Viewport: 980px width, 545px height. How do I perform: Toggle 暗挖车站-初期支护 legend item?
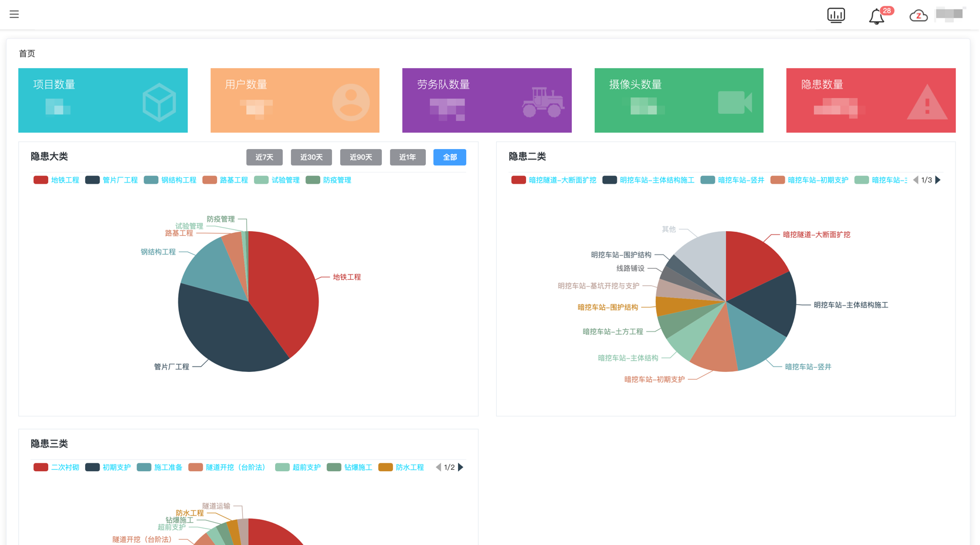(809, 180)
